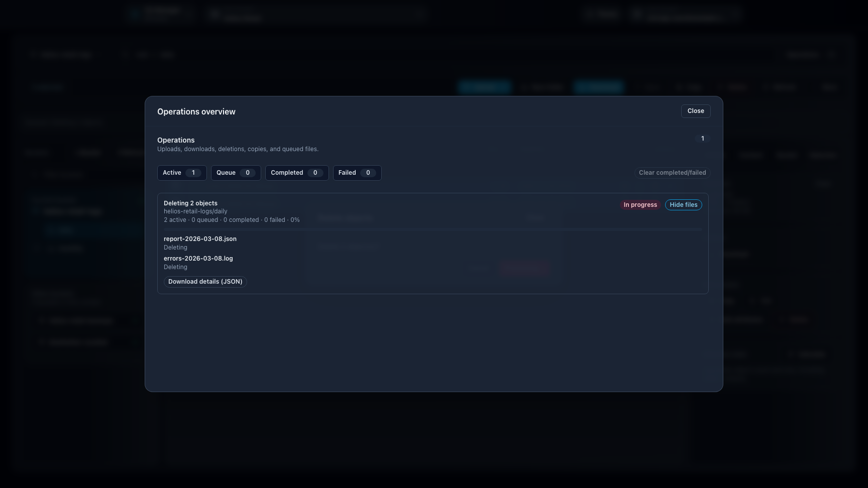Image resolution: width=868 pixels, height=488 pixels.
Task: Select the report-2026-03-08.json file entry
Action: [x=200, y=238]
